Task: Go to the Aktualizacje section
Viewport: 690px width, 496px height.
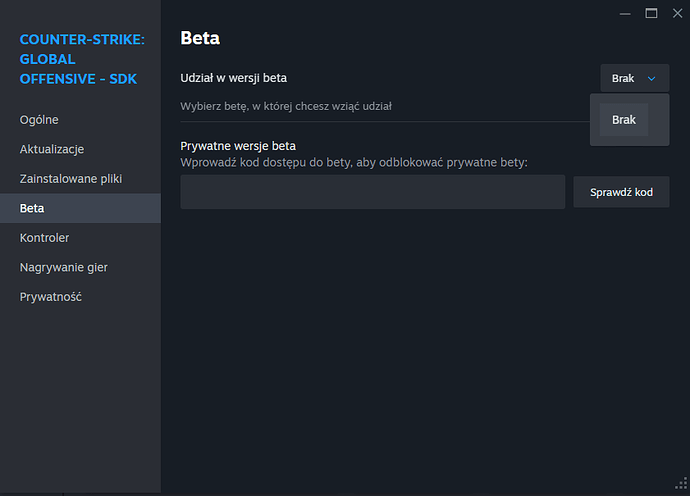Action: tap(80, 149)
